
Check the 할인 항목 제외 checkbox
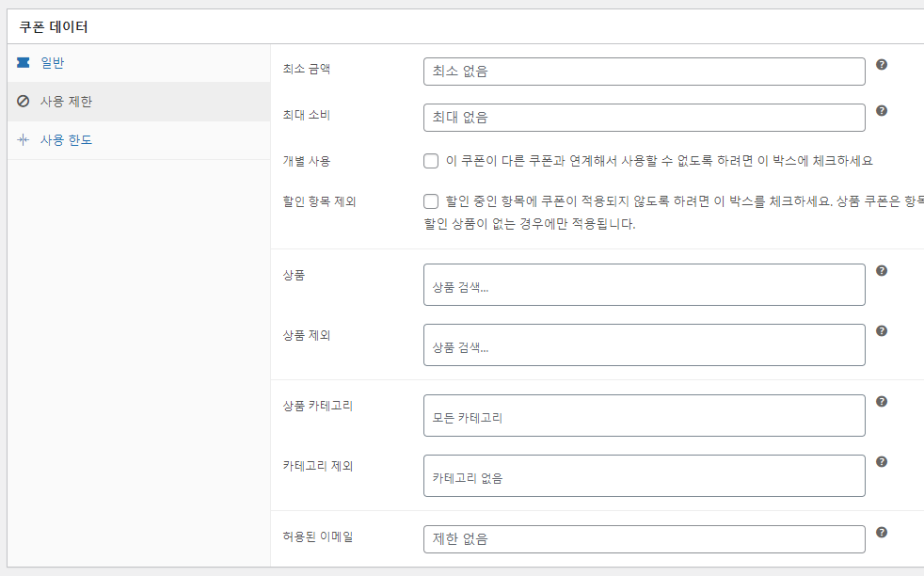point(431,201)
